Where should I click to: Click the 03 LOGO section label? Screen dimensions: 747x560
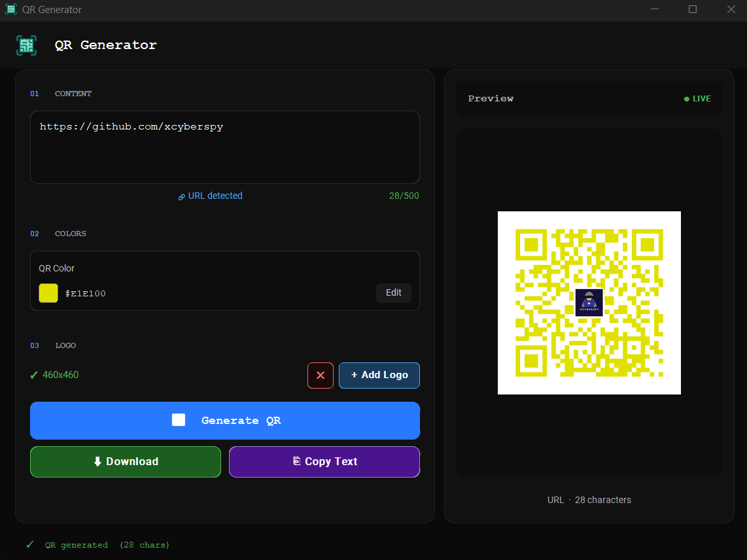[x=53, y=345]
